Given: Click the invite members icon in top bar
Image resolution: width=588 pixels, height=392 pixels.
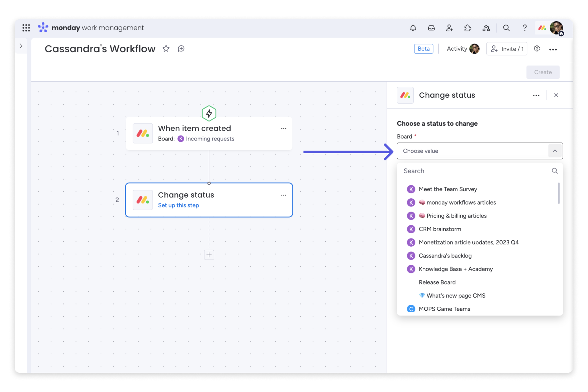Looking at the screenshot, I should pos(449,28).
